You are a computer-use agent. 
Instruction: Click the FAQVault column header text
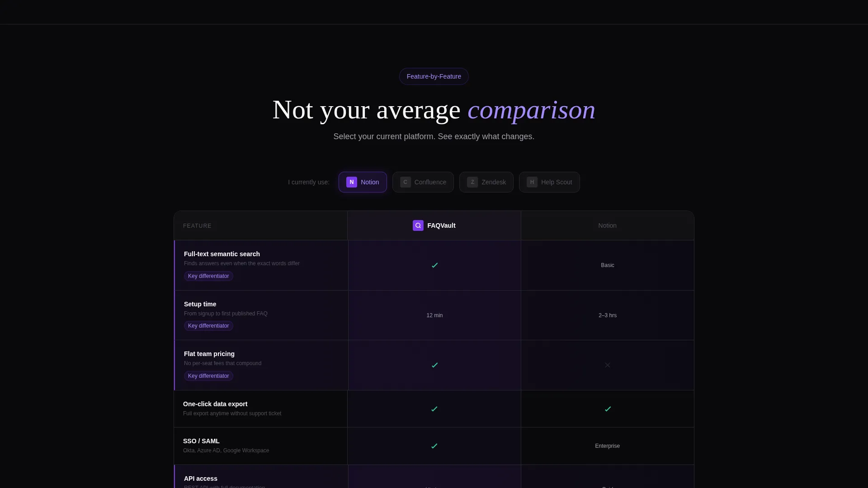[x=441, y=225]
